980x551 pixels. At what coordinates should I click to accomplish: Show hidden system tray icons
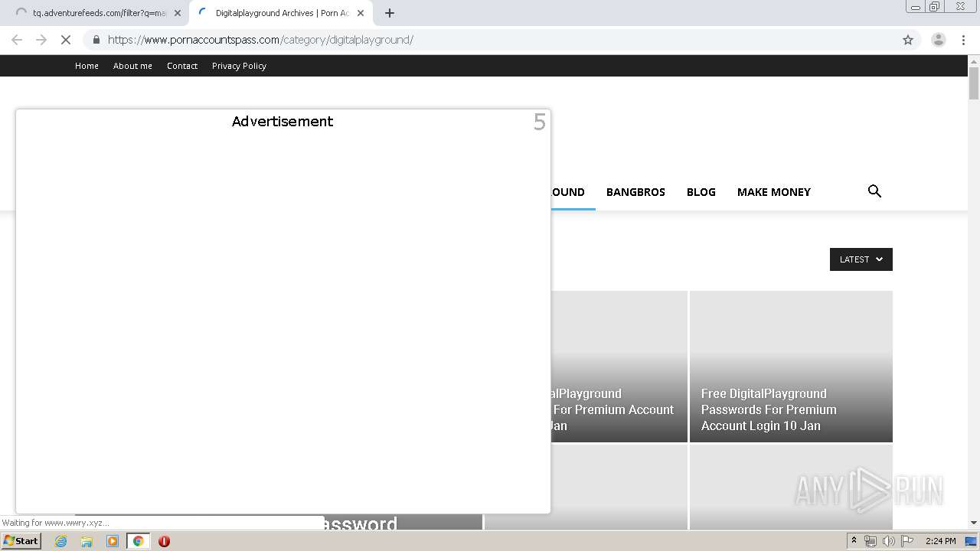click(x=854, y=541)
